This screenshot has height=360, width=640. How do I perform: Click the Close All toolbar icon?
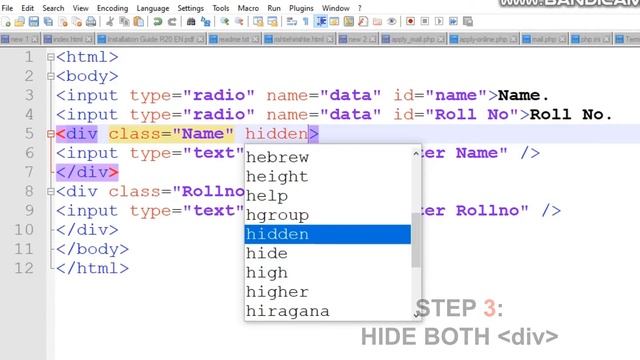point(77,22)
